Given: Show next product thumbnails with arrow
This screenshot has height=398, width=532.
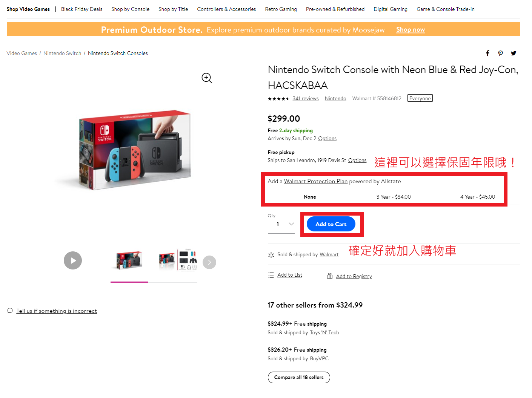Looking at the screenshot, I should pos(209,262).
